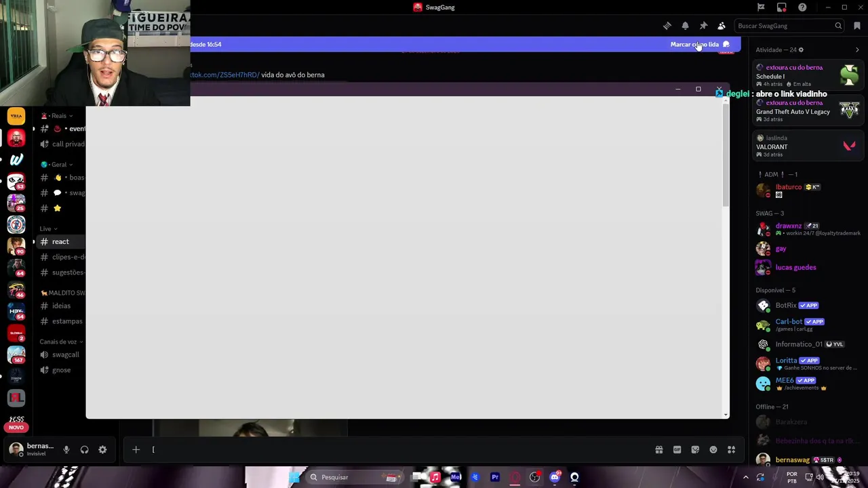868x488 pixels.
Task: Open the emoji picker icon
Action: point(713,449)
